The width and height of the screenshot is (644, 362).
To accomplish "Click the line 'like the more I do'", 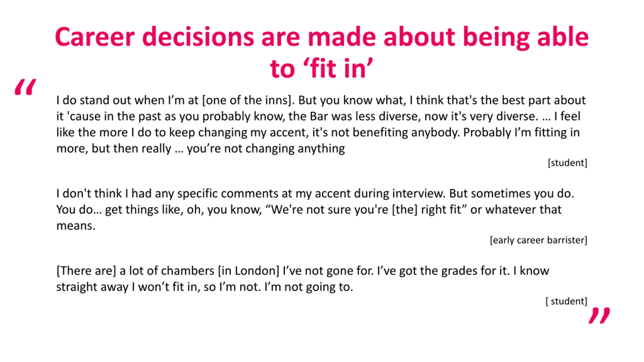I will pyautogui.click(x=318, y=132).
